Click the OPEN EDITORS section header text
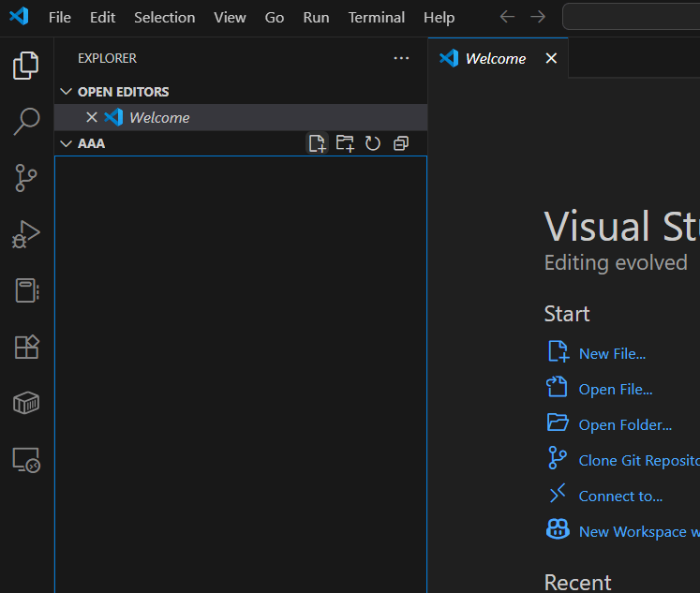This screenshot has width=700, height=593. (123, 92)
